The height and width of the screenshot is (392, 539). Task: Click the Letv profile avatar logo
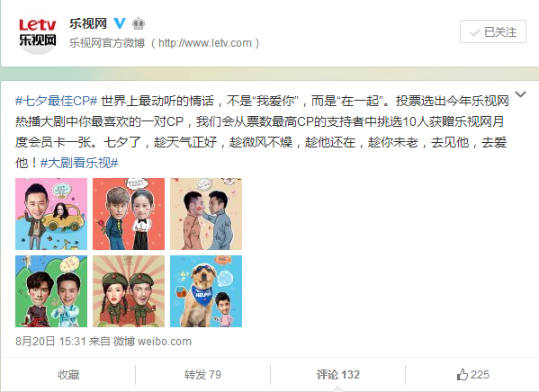pos(37,32)
